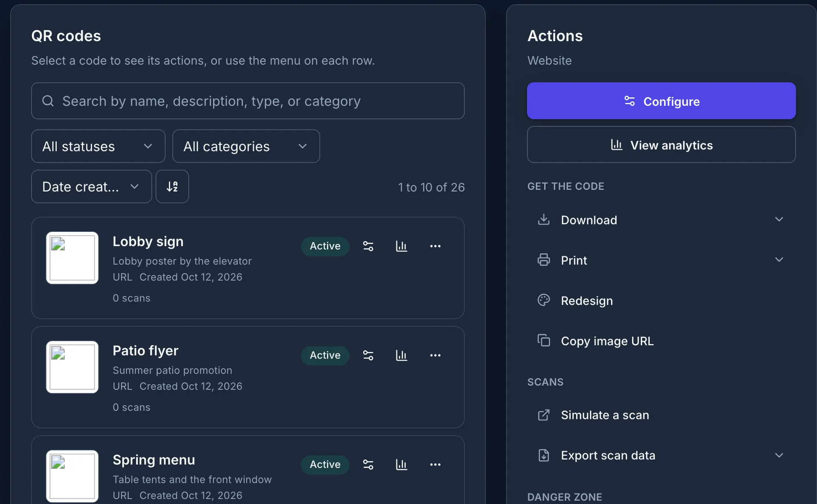Select the Patio flyer QR thumbnail

72,367
